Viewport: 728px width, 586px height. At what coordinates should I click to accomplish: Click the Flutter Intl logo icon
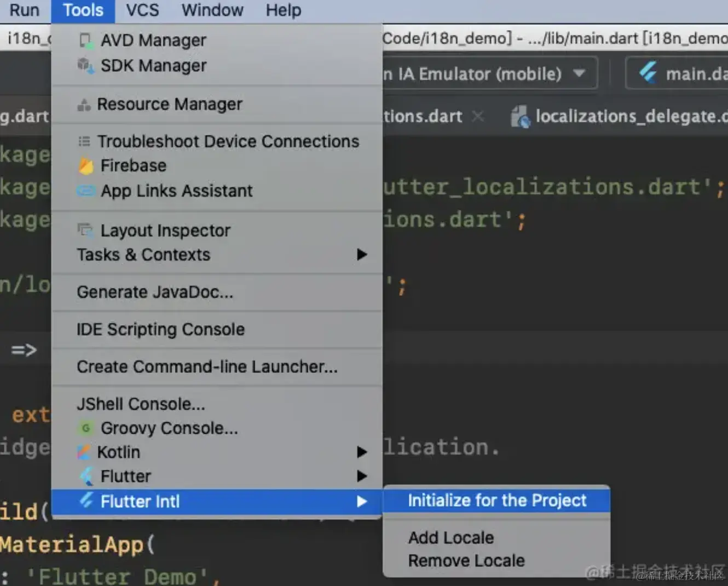tap(86, 500)
